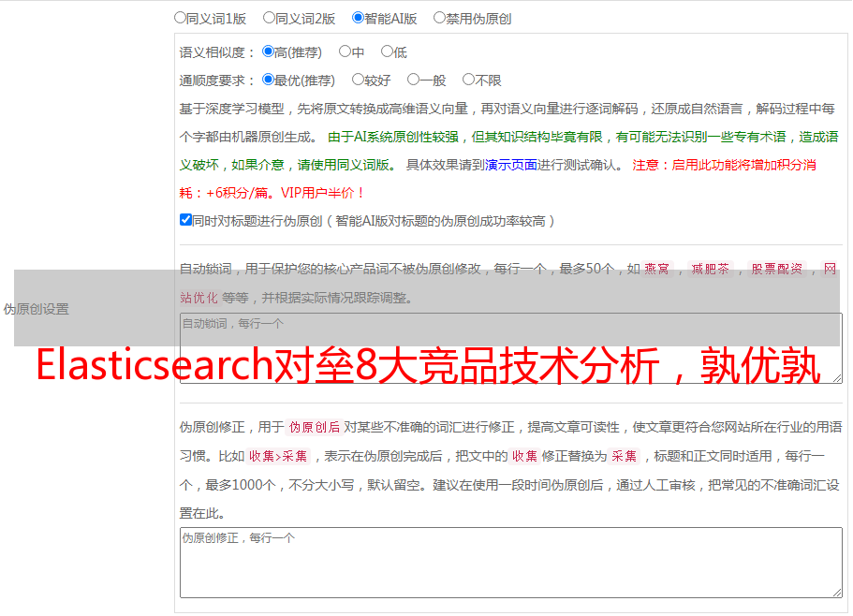Screen dimensions: 853x616
Task: Set 通顺度要求 to 一般
Action: tap(413, 80)
